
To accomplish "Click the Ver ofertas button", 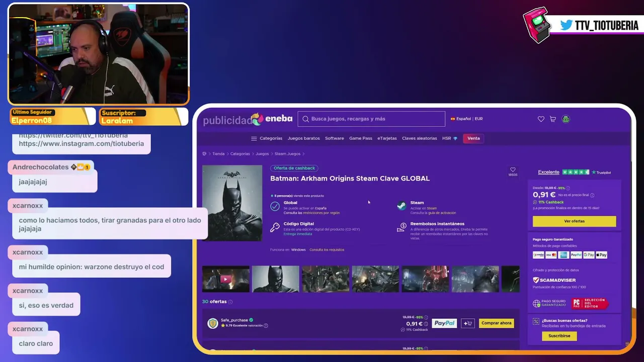I will 574,221.
